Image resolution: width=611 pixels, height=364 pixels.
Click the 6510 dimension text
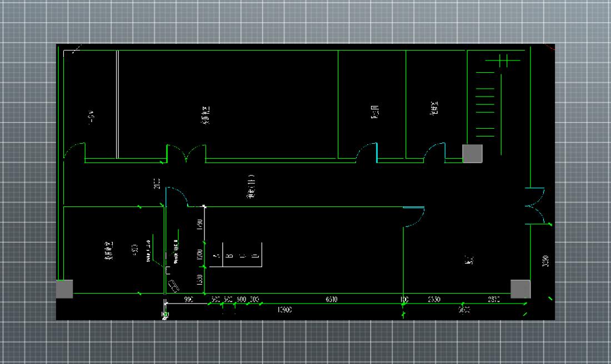point(331,300)
